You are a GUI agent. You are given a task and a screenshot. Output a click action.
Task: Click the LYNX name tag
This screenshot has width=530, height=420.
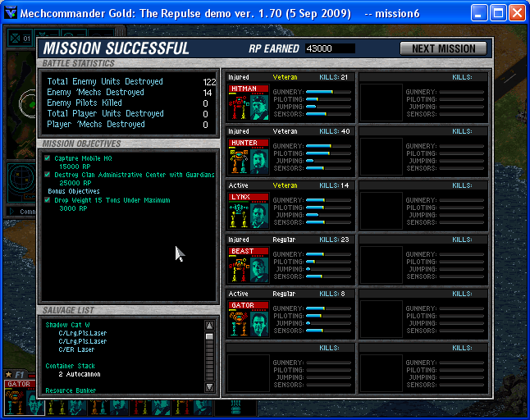tap(249, 197)
